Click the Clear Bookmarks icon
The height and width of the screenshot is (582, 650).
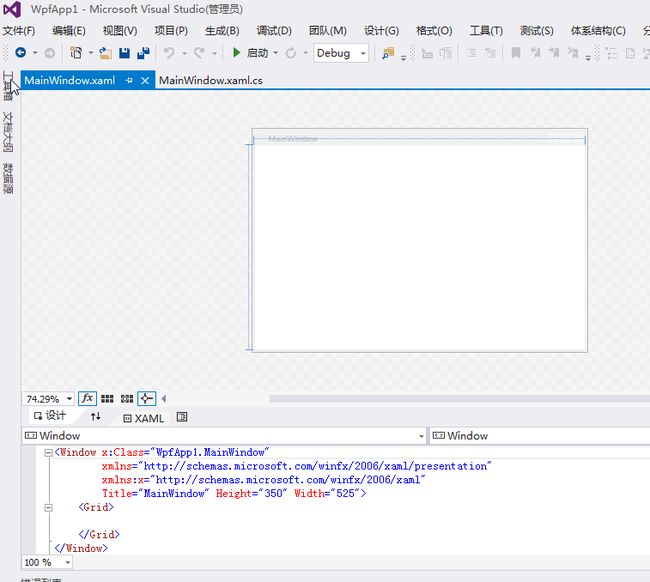click(x=573, y=53)
